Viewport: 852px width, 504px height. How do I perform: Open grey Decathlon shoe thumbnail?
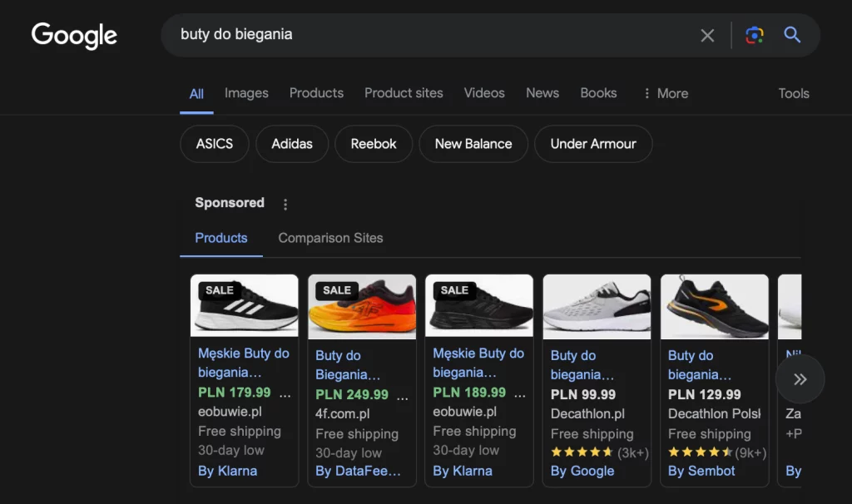tap(597, 307)
